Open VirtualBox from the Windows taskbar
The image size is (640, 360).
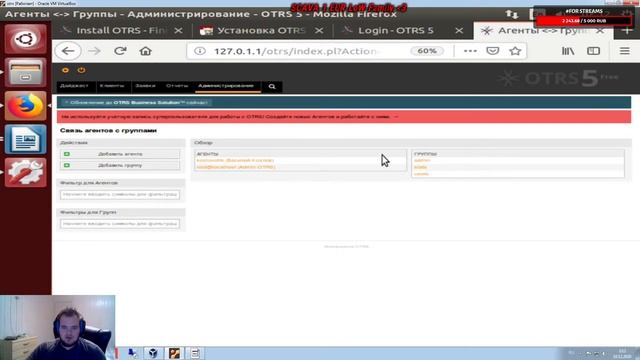click(153, 353)
